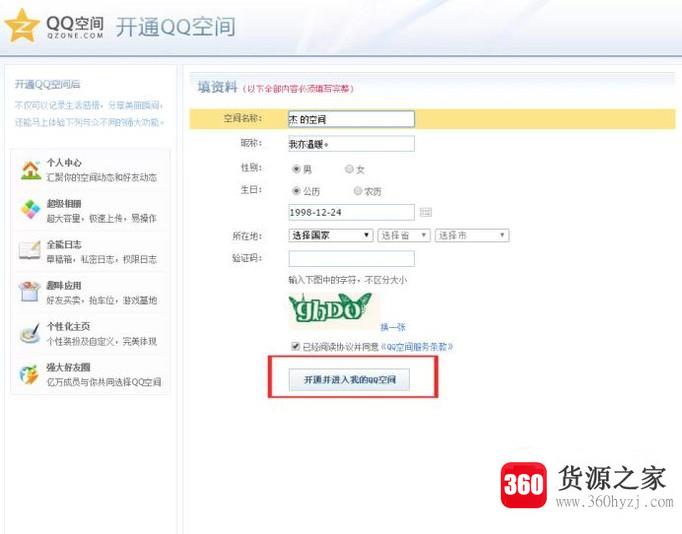
Task: Click the 超级相册 title text
Action: [x=64, y=204]
